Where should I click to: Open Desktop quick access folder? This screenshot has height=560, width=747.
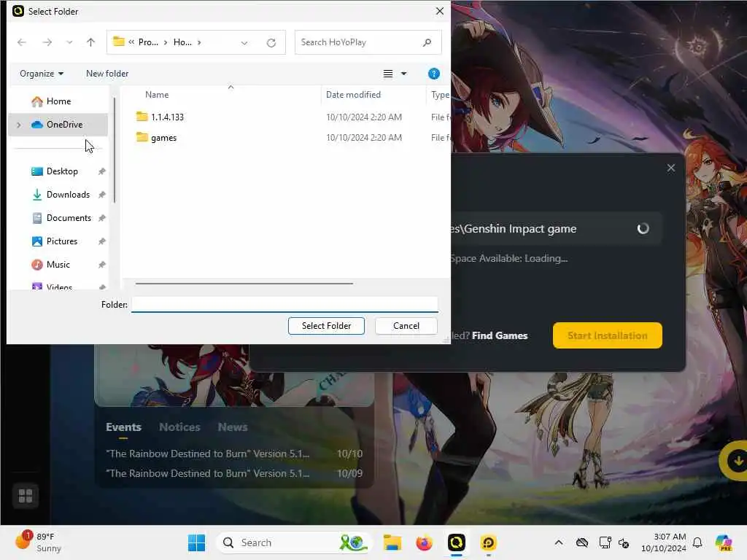[x=62, y=171]
